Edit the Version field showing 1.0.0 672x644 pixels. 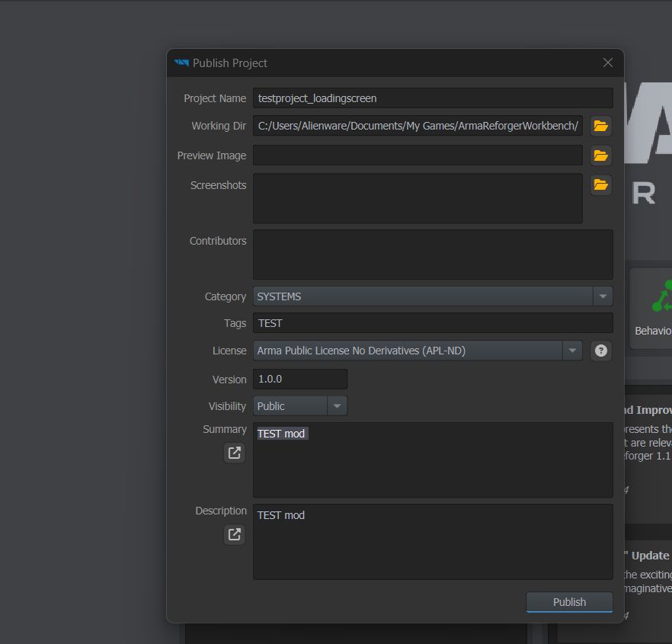[300, 380]
